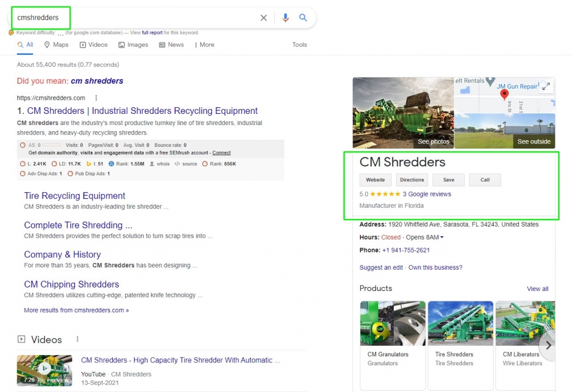Click Suggest an edit link
This screenshot has height=392, width=572.
[381, 267]
